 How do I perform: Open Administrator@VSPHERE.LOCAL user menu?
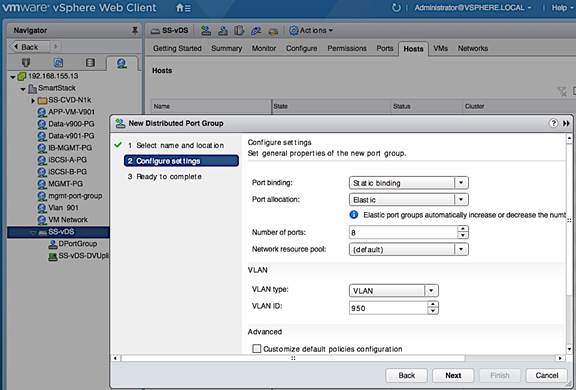[473, 7]
